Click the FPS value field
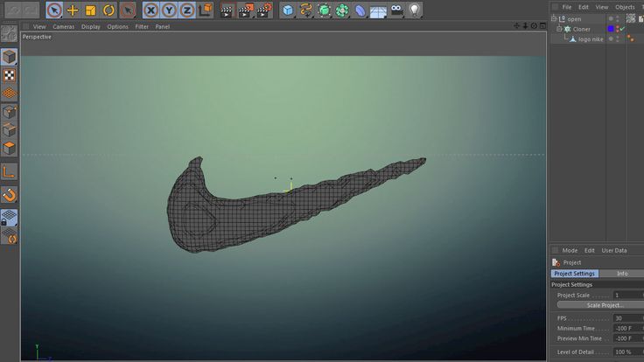This screenshot has height=362, width=644. pos(625,318)
